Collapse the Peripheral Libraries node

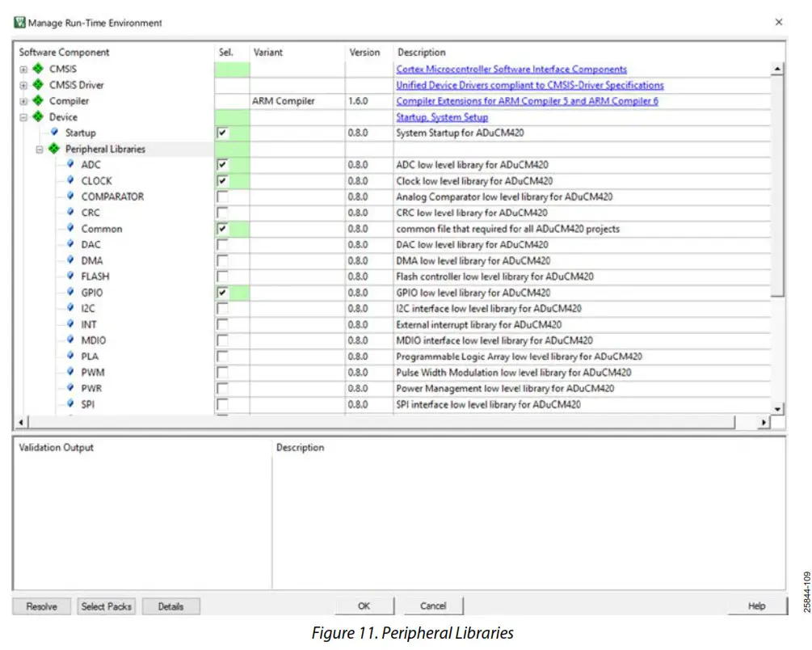click(40, 150)
